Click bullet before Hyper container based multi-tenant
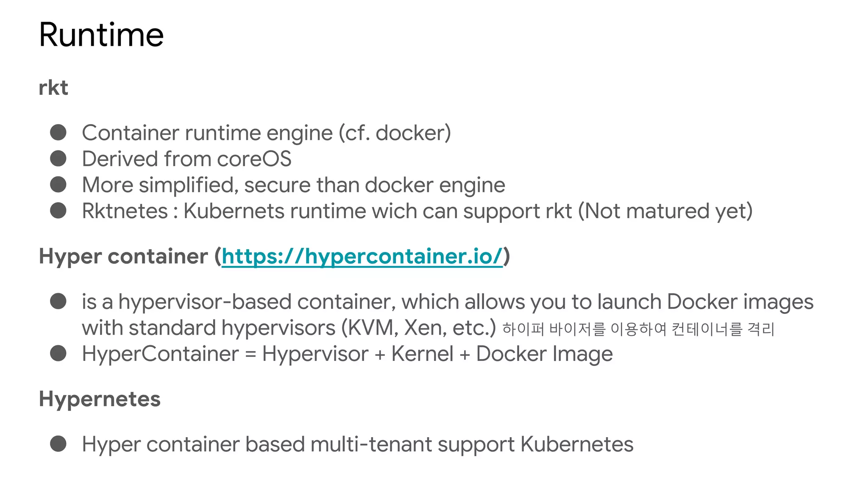The height and width of the screenshot is (488, 868). pyautogui.click(x=58, y=444)
